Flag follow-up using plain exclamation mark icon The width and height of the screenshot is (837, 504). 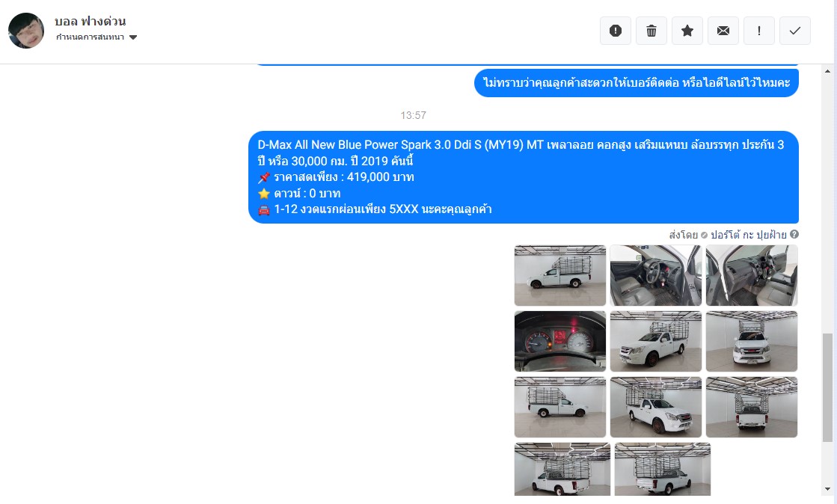coord(759,31)
